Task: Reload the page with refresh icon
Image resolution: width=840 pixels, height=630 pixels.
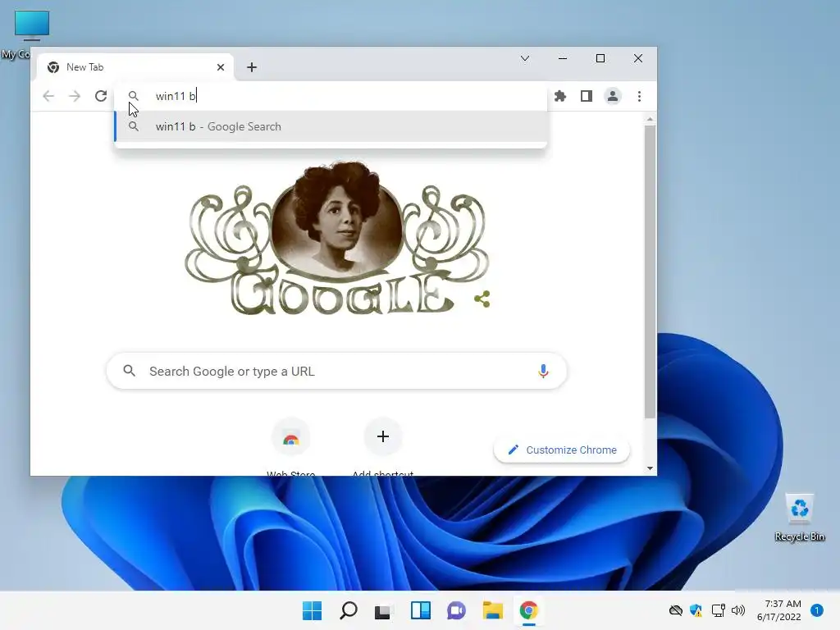Action: pos(101,96)
